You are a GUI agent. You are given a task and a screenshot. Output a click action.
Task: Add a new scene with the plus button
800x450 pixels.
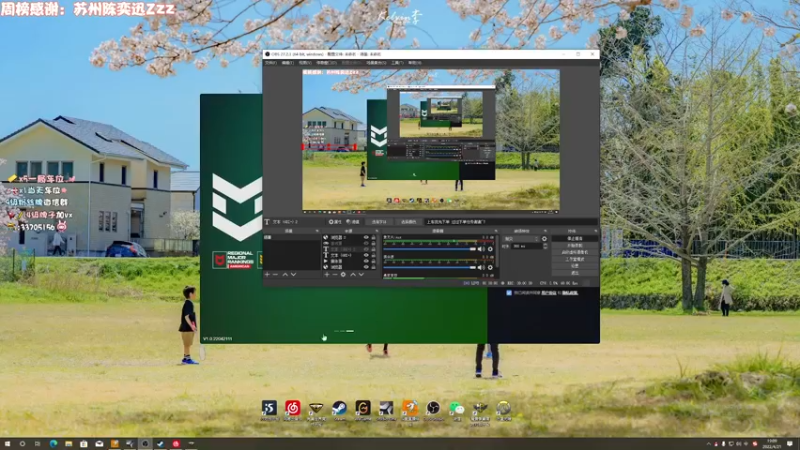pos(267,274)
